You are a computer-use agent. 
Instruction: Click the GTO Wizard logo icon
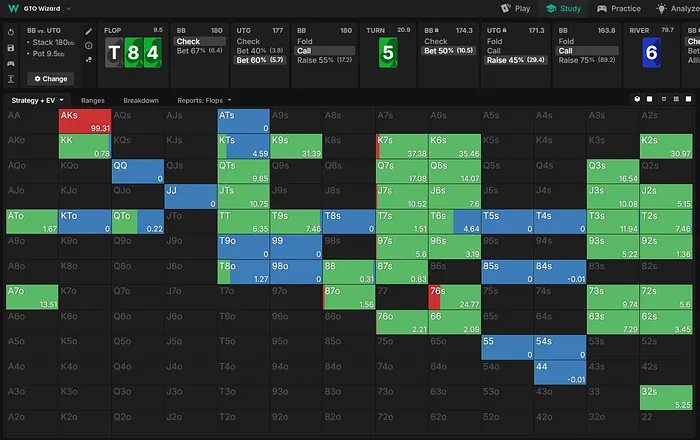(x=11, y=8)
